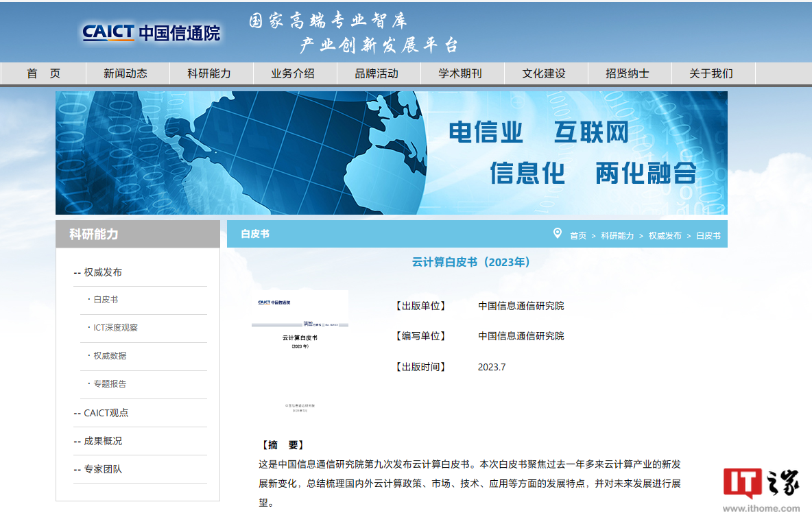Click 【出版单位】 label
The image size is (812, 524).
[420, 306]
